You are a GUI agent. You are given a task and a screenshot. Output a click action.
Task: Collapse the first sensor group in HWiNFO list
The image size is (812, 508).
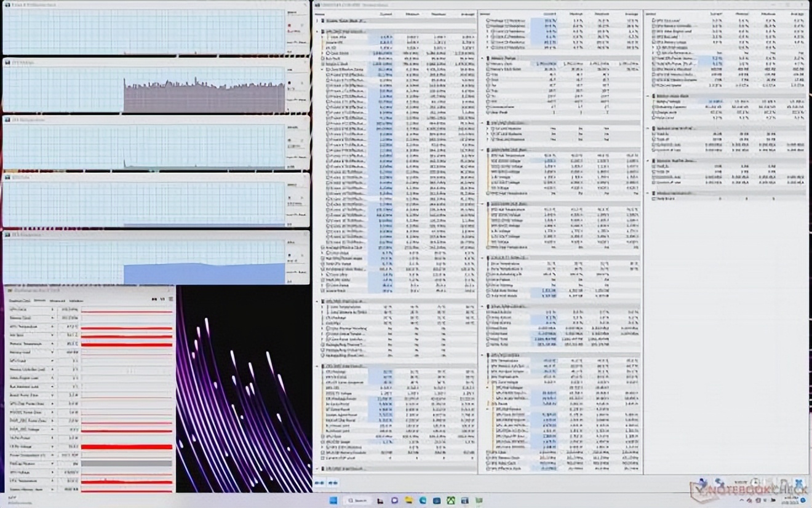[318, 20]
